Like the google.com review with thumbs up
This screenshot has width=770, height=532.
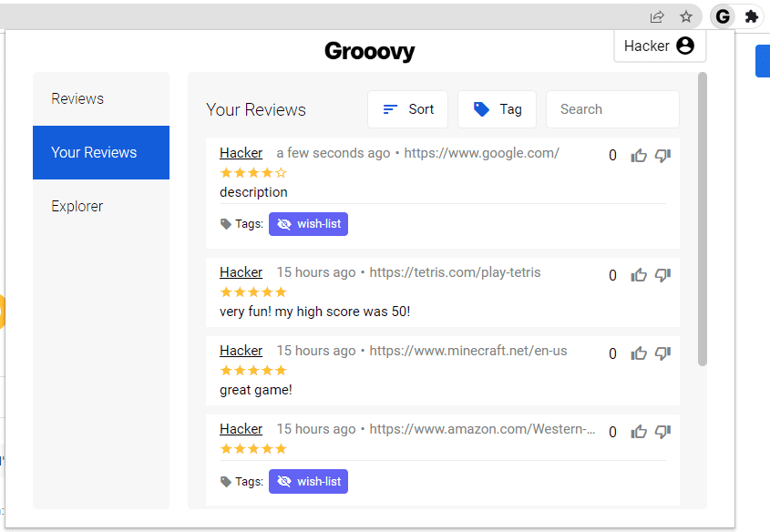[x=639, y=156]
